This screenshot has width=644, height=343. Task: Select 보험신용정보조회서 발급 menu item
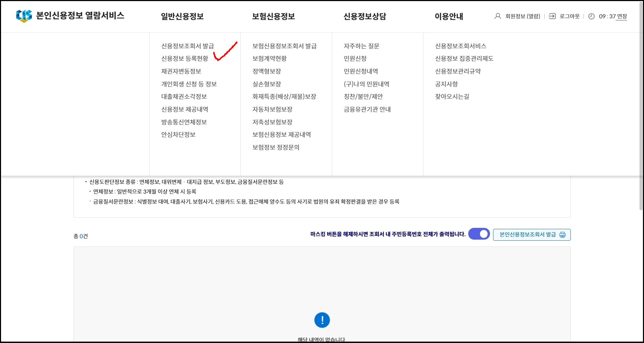pos(285,46)
